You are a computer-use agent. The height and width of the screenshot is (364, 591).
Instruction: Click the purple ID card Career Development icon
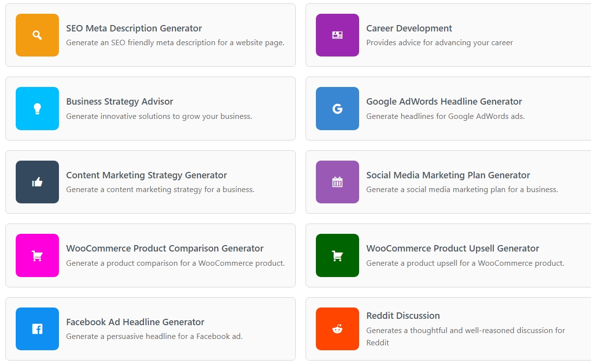(x=338, y=35)
